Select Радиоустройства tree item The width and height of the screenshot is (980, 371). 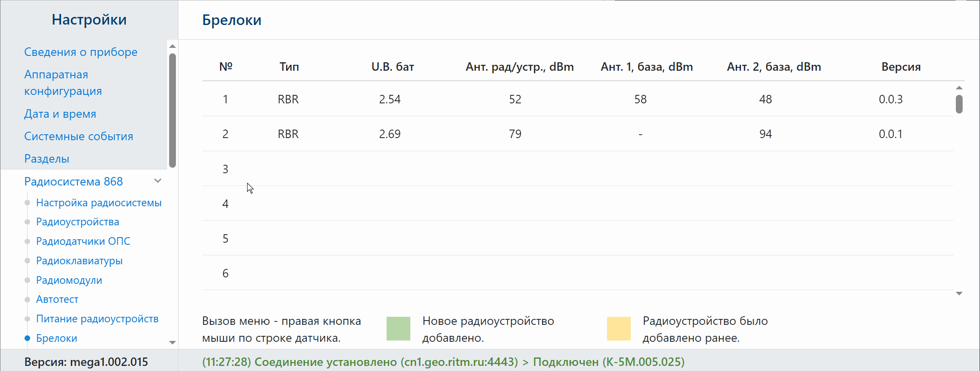[78, 222]
